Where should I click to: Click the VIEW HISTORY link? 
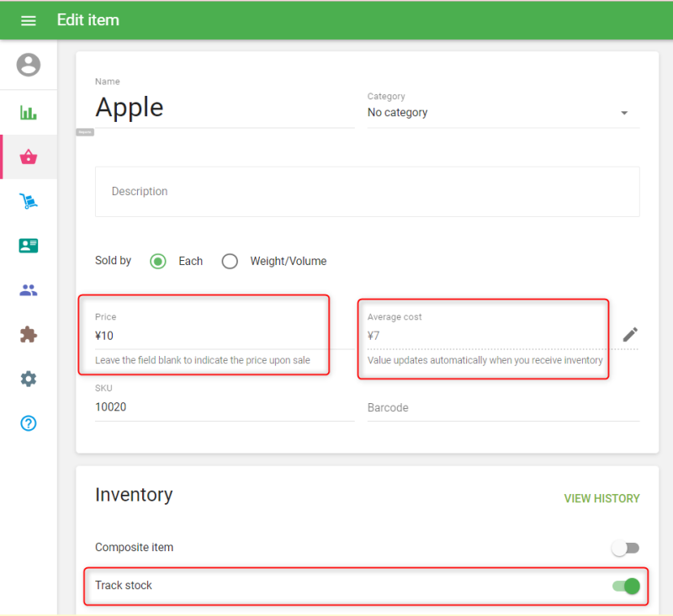(x=601, y=498)
